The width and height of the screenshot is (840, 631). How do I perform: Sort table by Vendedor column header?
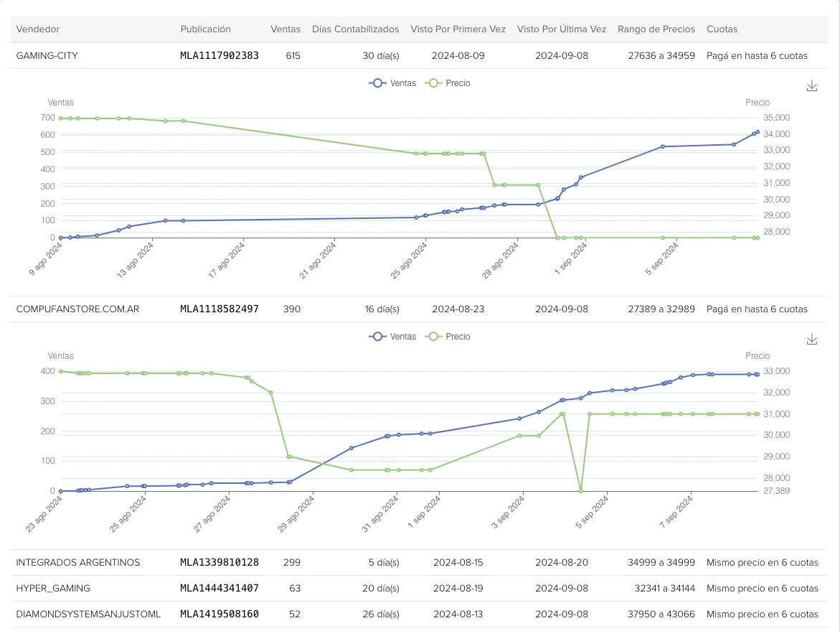[x=37, y=29]
